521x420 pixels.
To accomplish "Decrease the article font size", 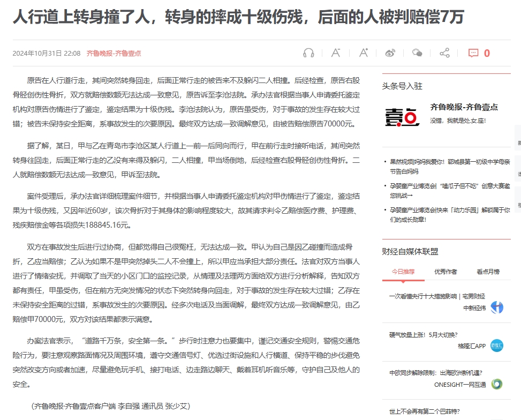I will coord(336,53).
